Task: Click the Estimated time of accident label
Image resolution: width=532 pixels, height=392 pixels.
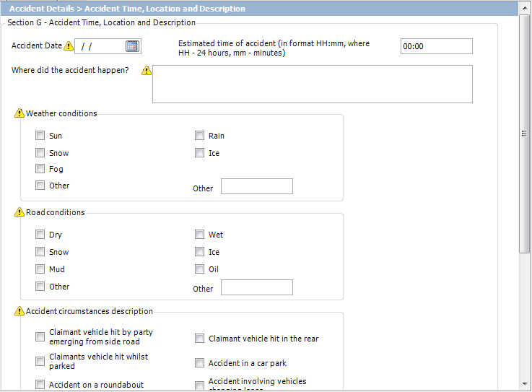Action: [274, 48]
